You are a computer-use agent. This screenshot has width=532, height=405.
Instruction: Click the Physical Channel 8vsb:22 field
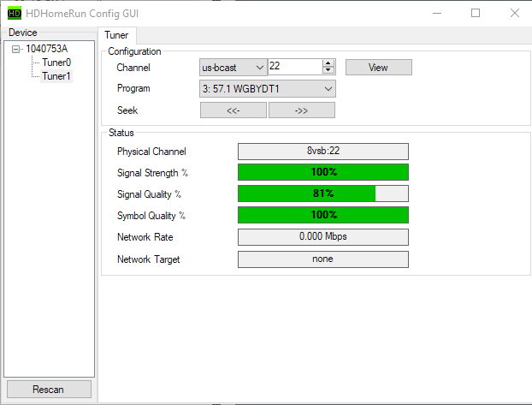point(322,152)
